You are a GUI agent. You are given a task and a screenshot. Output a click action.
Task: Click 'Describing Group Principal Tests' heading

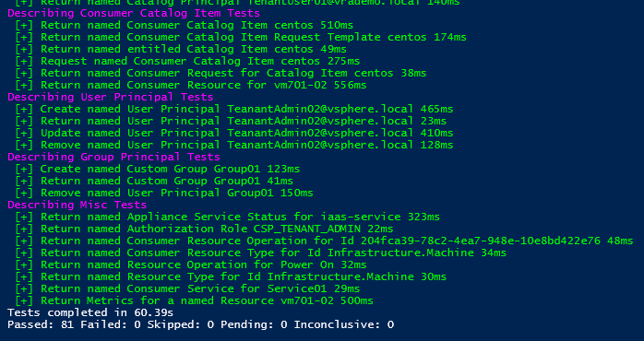(x=113, y=157)
